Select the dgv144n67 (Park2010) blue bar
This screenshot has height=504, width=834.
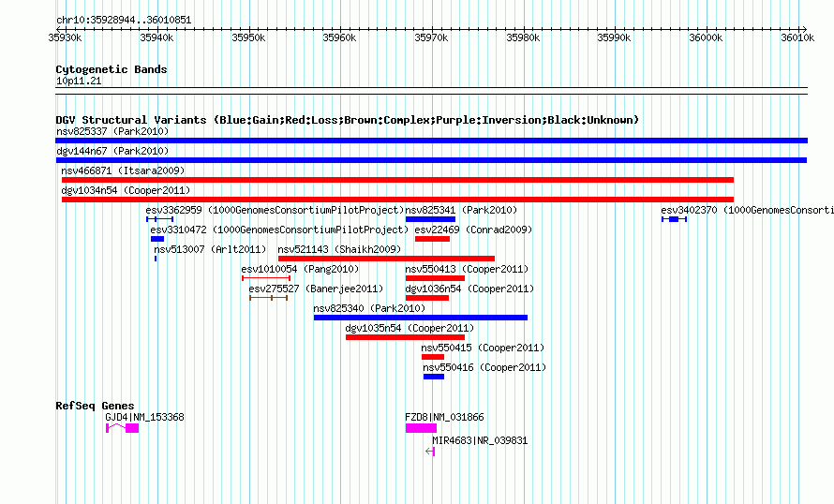[431, 160]
